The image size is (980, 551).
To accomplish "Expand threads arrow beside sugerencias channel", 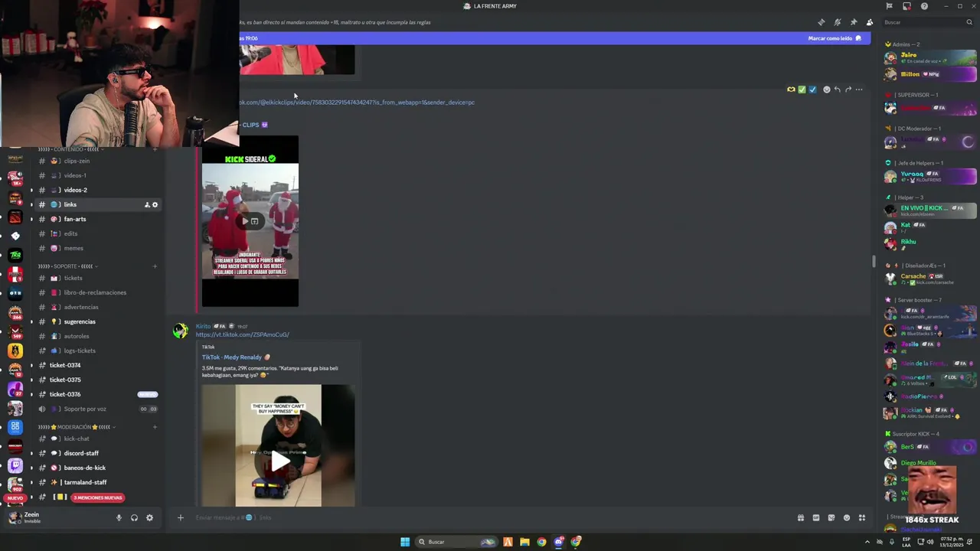I will [x=31, y=322].
